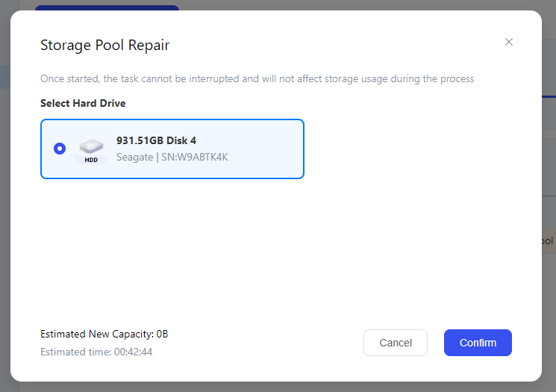
Task: Click the 931.51GB Disk 4 label
Action: (157, 140)
